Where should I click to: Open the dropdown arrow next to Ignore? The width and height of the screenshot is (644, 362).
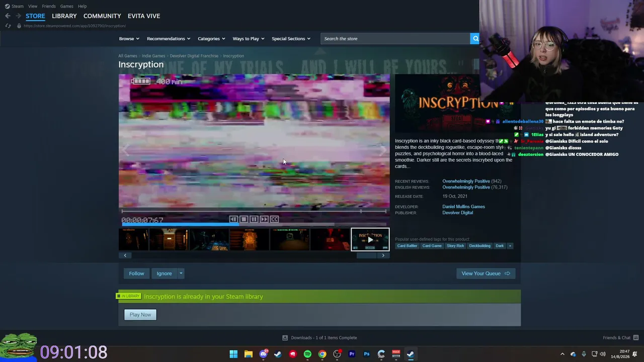(181, 274)
